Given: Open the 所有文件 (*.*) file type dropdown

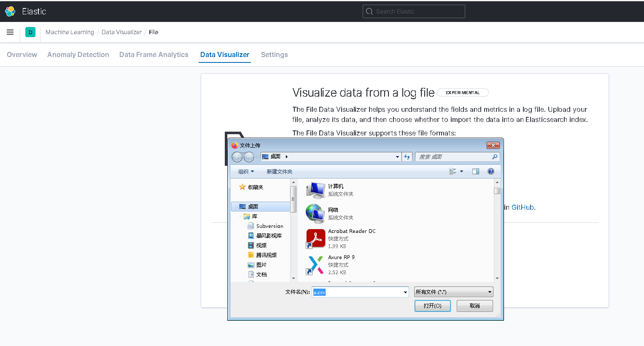Looking at the screenshot, I should point(454,292).
